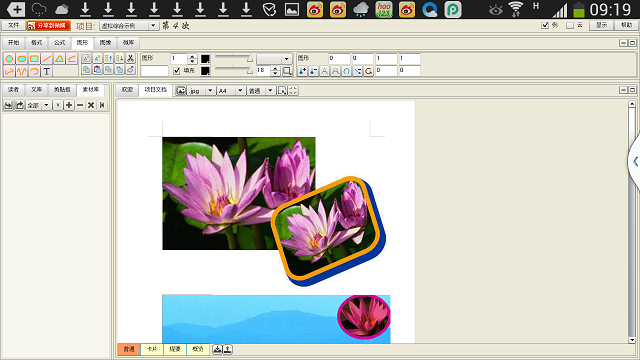
Task: Switch to the 开始 ribbon tab
Action: pos(14,42)
